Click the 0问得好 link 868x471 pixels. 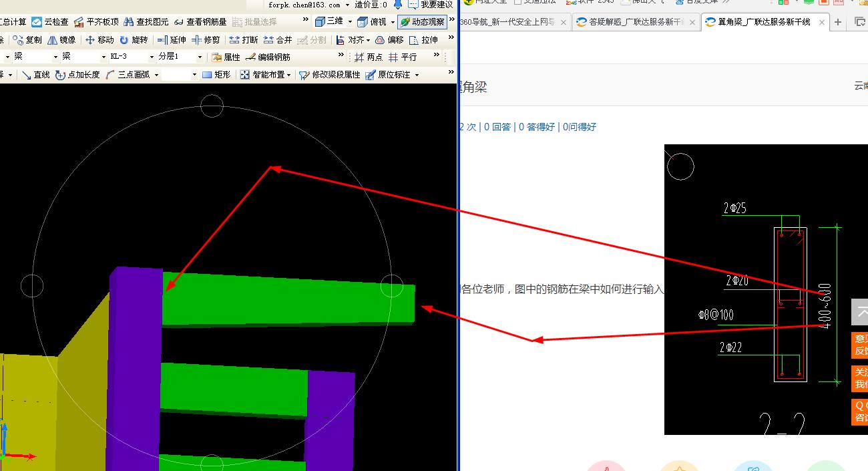[580, 127]
